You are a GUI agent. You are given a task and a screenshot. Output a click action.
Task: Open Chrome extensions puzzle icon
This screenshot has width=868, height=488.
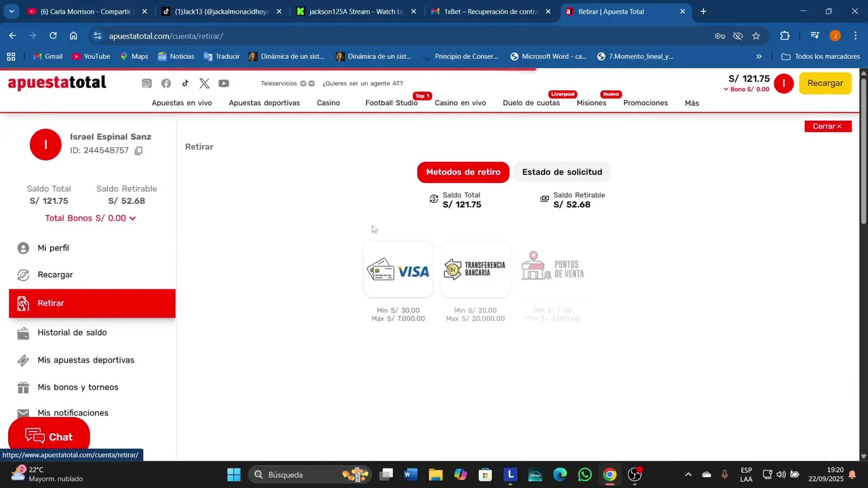tap(785, 36)
